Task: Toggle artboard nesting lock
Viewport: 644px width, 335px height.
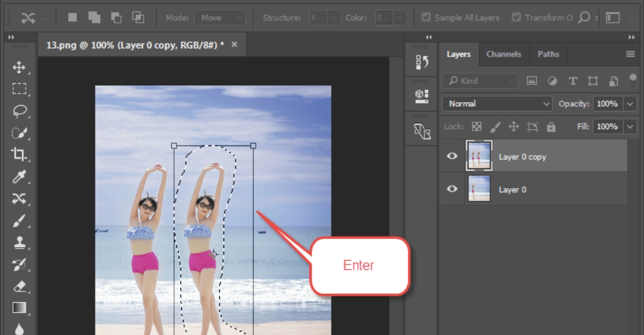Action: [x=532, y=126]
